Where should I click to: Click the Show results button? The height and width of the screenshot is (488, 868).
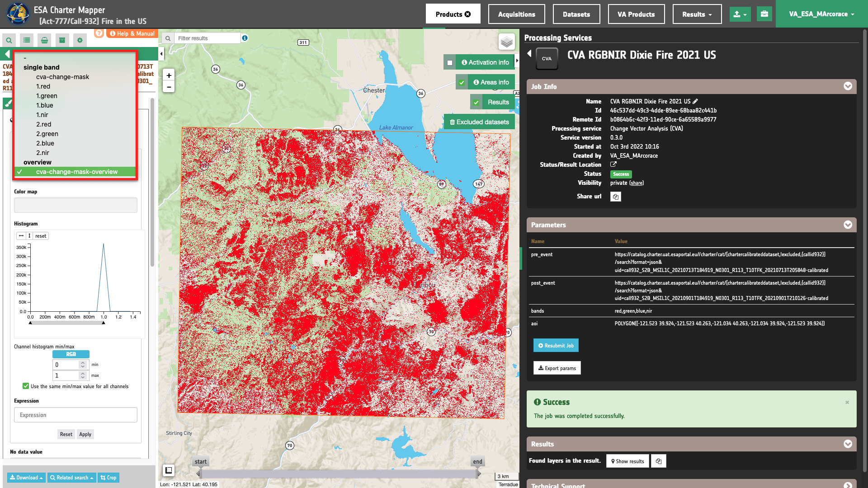[627, 461]
